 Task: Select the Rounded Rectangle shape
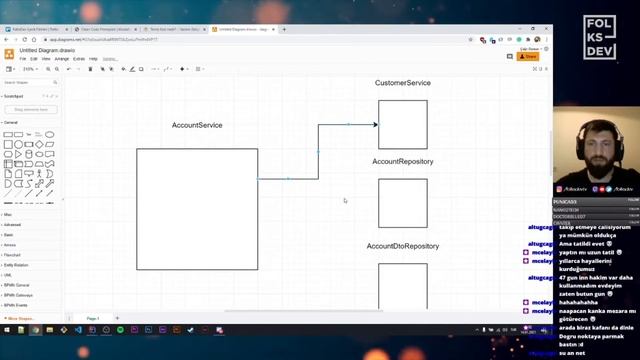tap(18, 135)
